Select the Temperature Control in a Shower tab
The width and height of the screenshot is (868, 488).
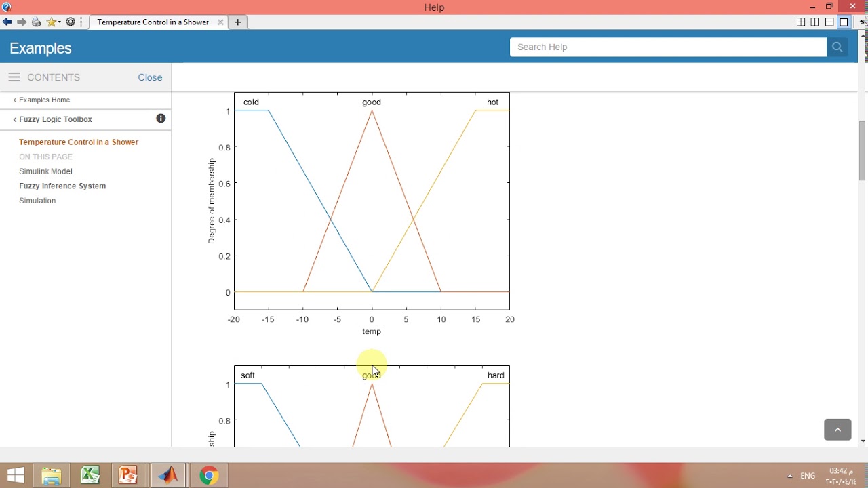(x=153, y=22)
